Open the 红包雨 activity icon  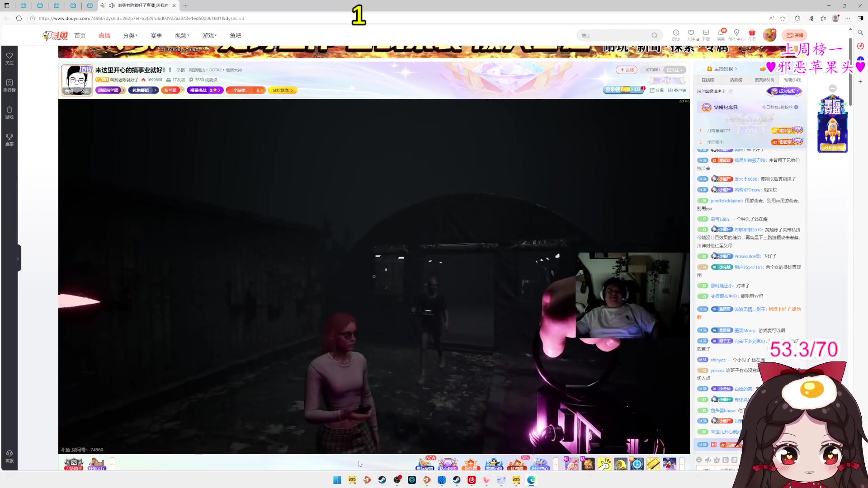[517, 464]
